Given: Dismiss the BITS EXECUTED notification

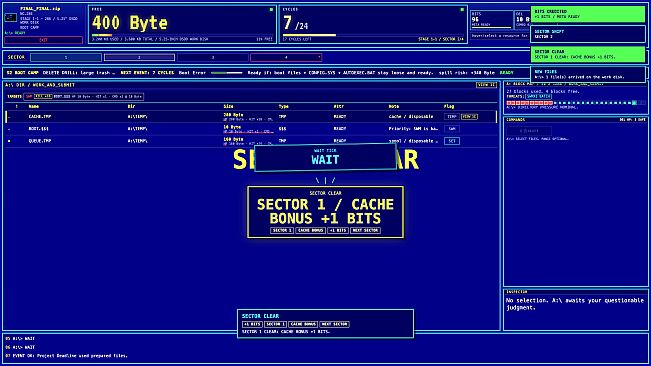Looking at the screenshot, I should [x=588, y=14].
